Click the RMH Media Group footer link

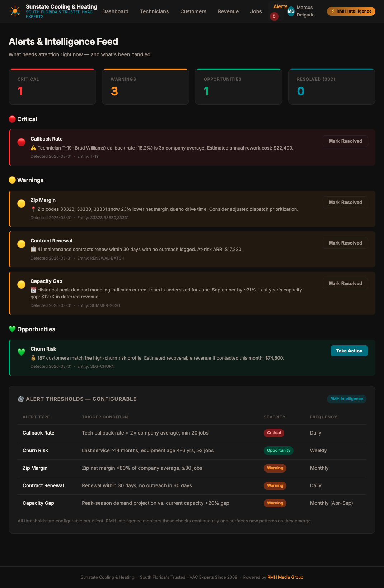[285, 577]
